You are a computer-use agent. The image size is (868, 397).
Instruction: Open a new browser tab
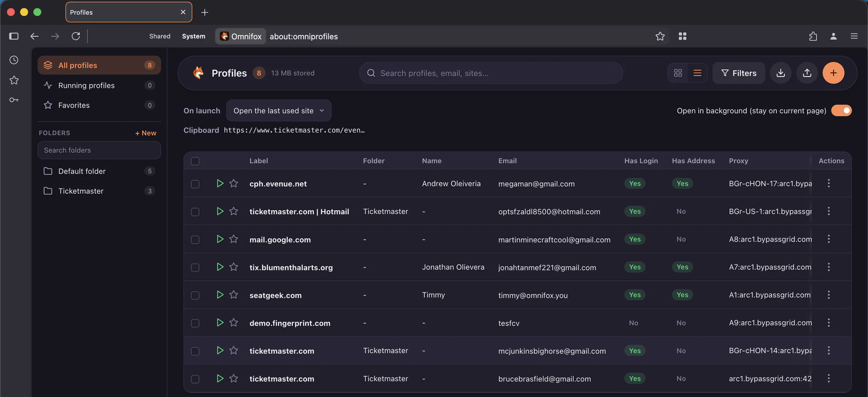(x=205, y=12)
